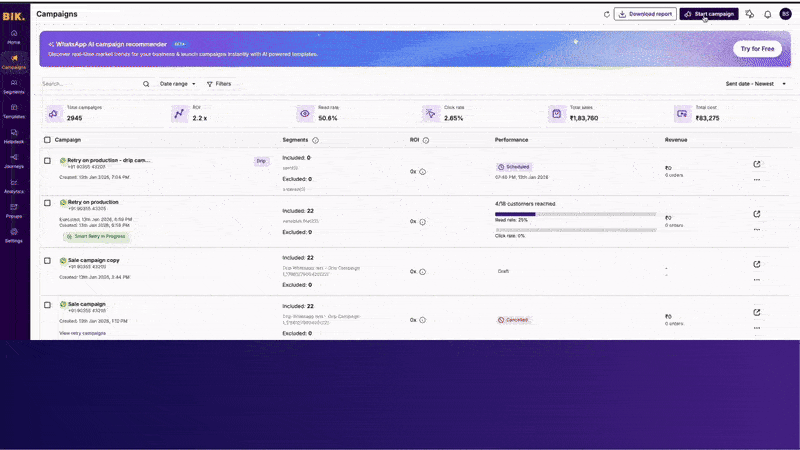Open Templates in the sidebar
The width and height of the screenshot is (800, 450).
(x=14, y=111)
